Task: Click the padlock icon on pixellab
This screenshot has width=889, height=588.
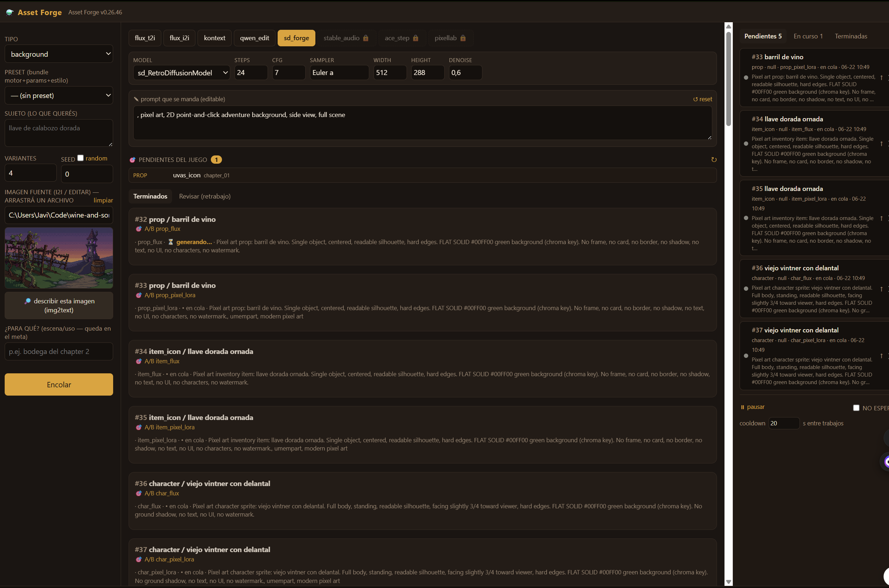Action: [x=463, y=38]
